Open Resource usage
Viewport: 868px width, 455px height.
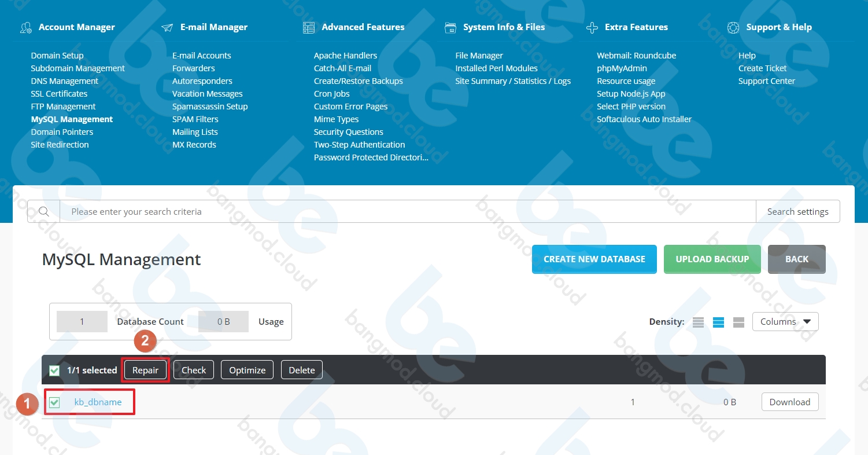point(626,81)
